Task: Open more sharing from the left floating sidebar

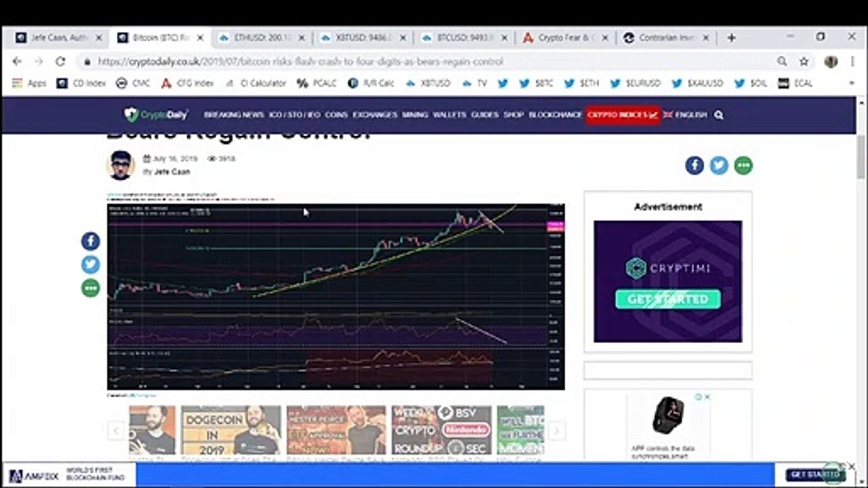Action: click(x=90, y=288)
